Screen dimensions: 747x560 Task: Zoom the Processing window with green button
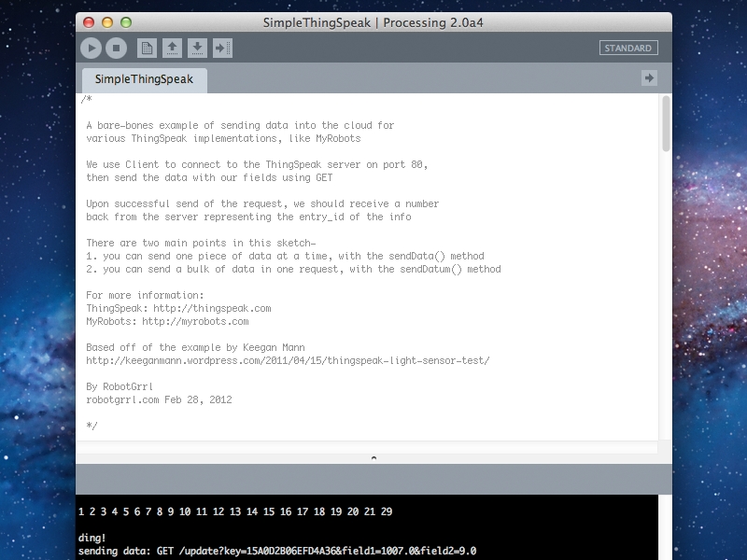(x=126, y=22)
